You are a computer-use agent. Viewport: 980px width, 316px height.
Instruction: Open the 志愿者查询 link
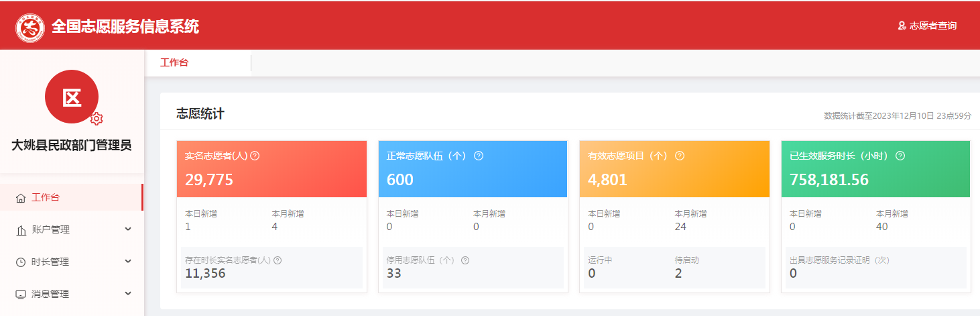(x=927, y=25)
